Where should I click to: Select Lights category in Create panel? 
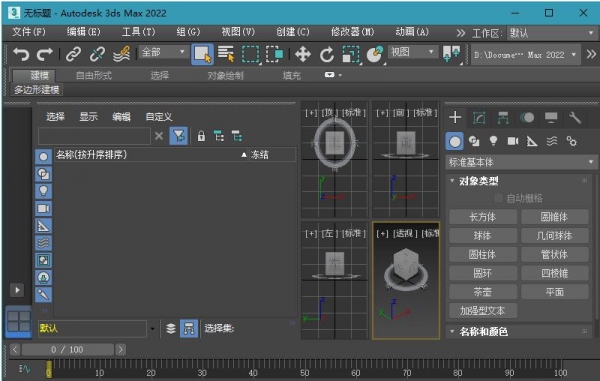494,141
